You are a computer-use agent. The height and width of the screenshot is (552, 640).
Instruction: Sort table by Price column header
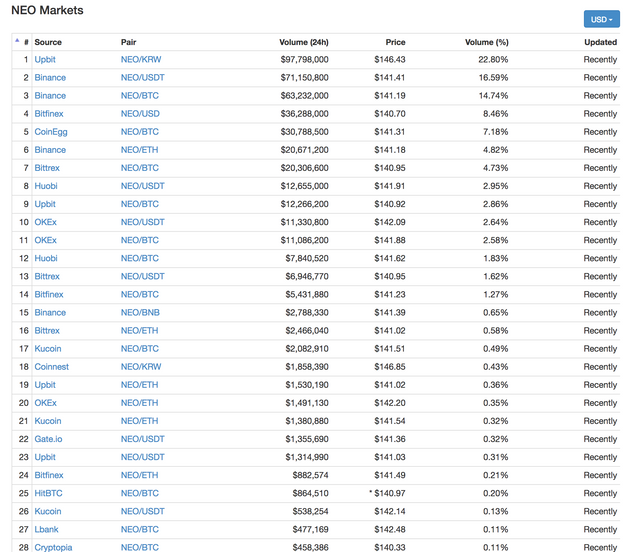(x=395, y=42)
